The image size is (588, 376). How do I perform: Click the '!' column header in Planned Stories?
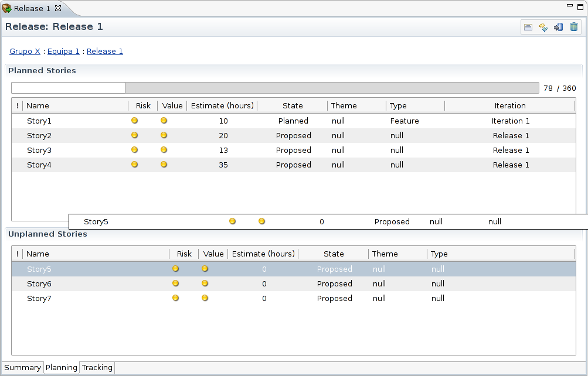[17, 105]
